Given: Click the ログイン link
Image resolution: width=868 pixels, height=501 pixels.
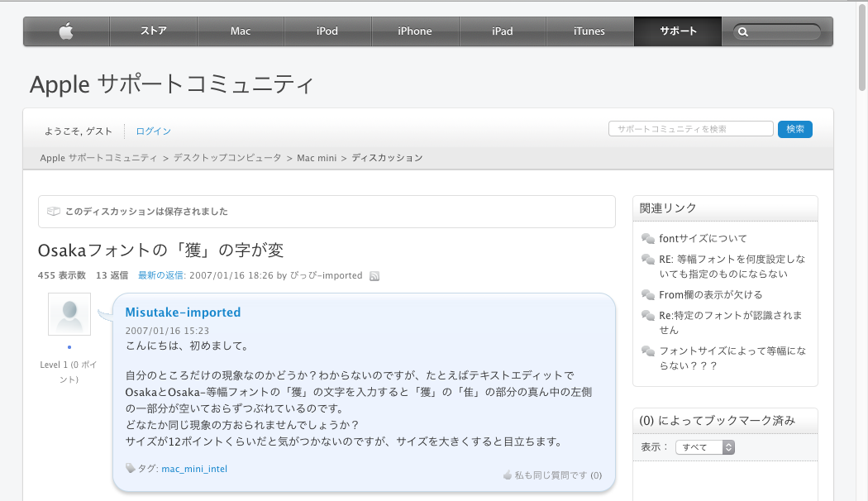Looking at the screenshot, I should pos(153,131).
